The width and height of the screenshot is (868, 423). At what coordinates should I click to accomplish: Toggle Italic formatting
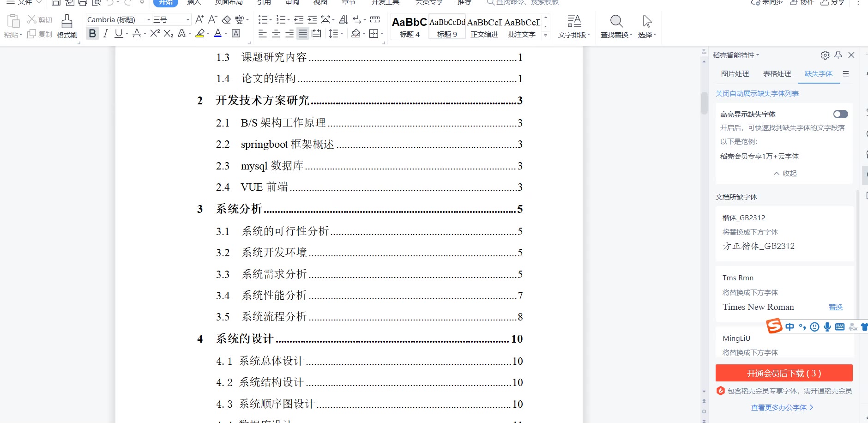(106, 33)
